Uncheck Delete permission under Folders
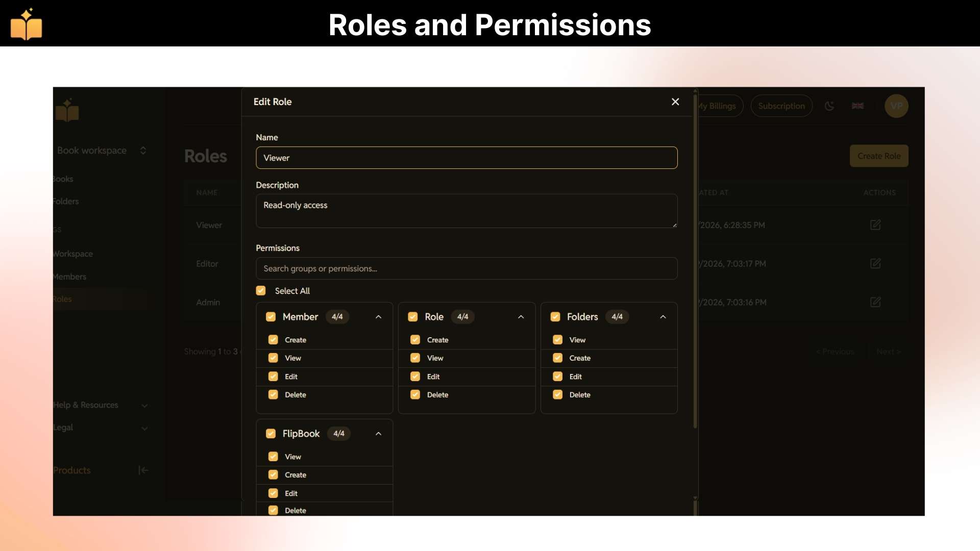This screenshot has width=980, height=551. tap(558, 395)
